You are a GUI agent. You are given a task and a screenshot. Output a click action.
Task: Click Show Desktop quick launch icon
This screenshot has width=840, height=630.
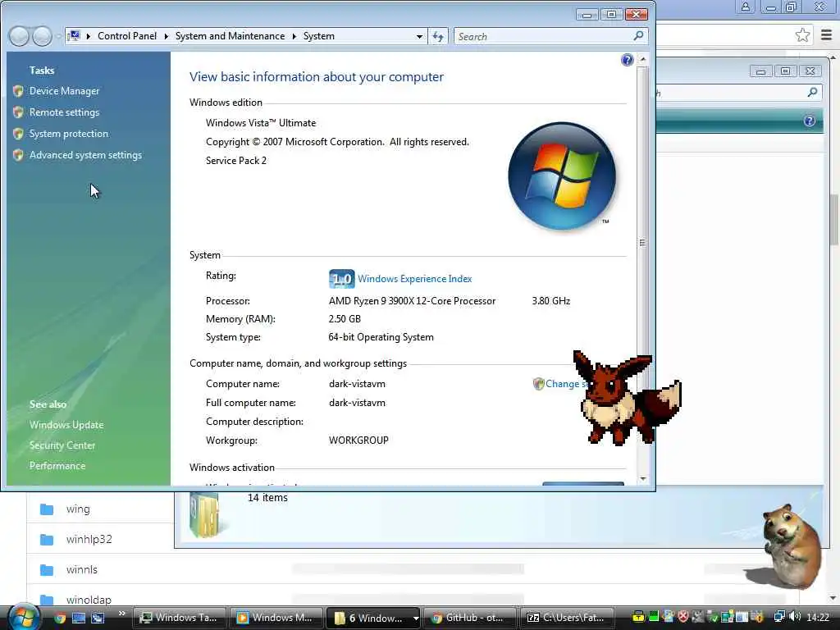coord(79,619)
